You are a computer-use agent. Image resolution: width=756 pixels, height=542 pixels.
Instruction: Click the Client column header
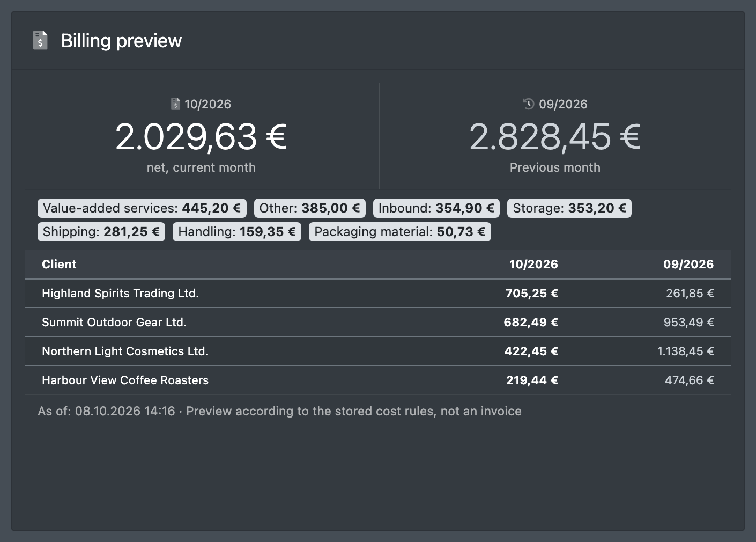coord(59,264)
